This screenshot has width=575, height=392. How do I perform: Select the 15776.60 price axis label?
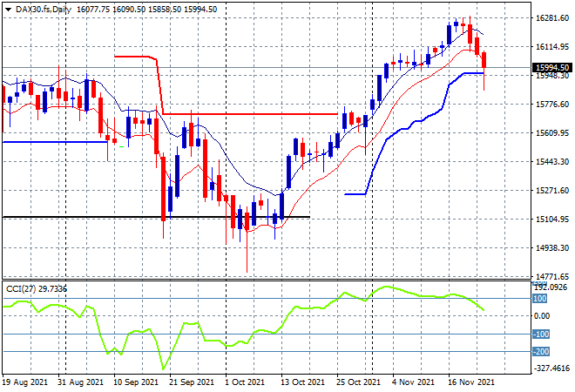tap(552, 105)
